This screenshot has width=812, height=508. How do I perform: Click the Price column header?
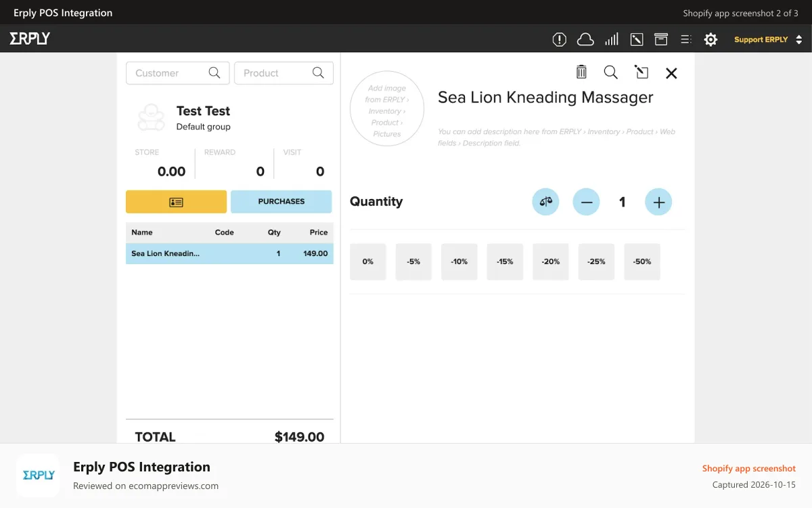[x=319, y=232]
